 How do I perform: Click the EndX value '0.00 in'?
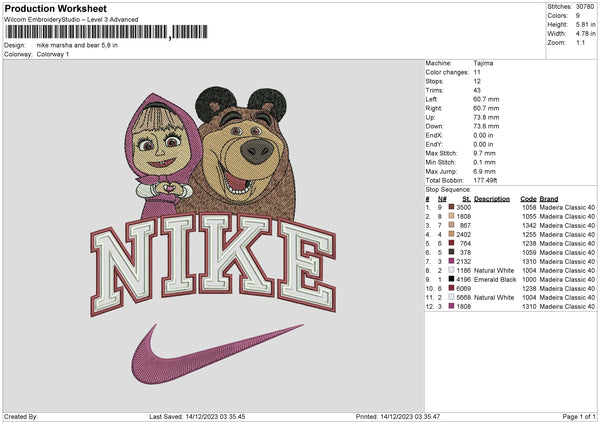[x=483, y=135]
